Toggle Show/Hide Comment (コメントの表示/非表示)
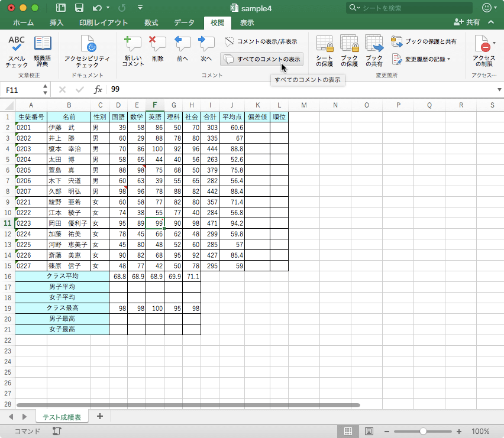The height and width of the screenshot is (438, 504). (x=261, y=41)
